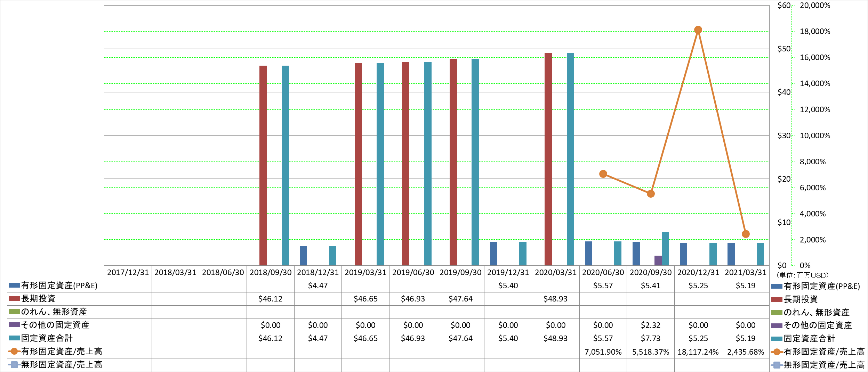Click the $48.93 長期投資 cell
This screenshot has height=372, width=868.
(x=555, y=299)
